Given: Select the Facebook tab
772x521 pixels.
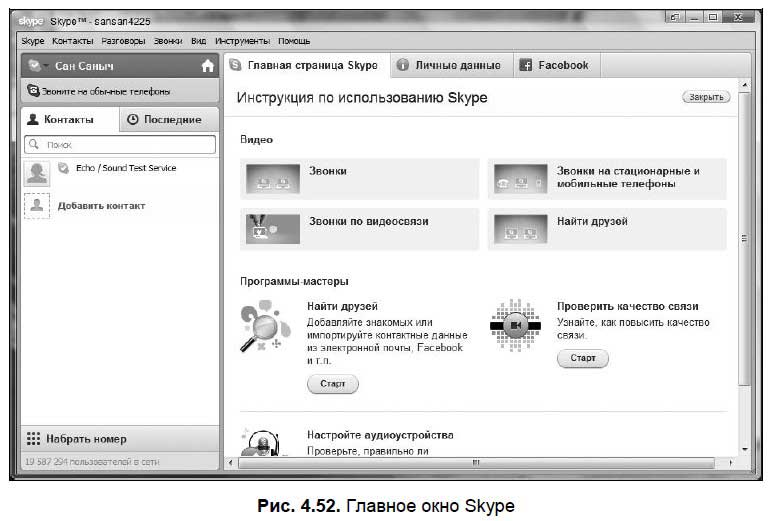Looking at the screenshot, I should (557, 65).
